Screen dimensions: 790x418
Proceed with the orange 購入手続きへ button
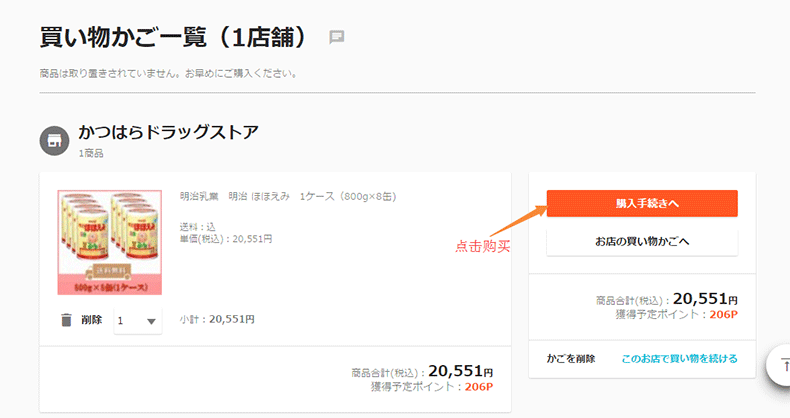point(641,203)
